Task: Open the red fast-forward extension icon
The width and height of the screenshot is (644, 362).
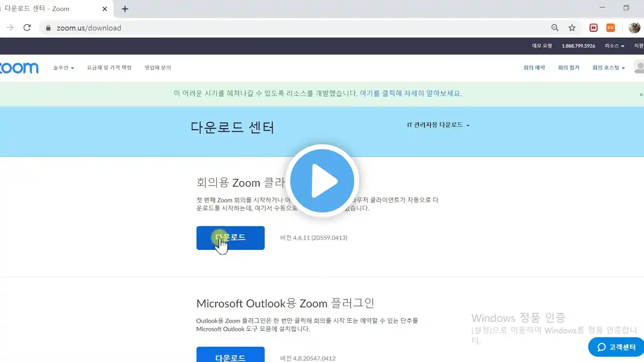Action: pos(594,28)
